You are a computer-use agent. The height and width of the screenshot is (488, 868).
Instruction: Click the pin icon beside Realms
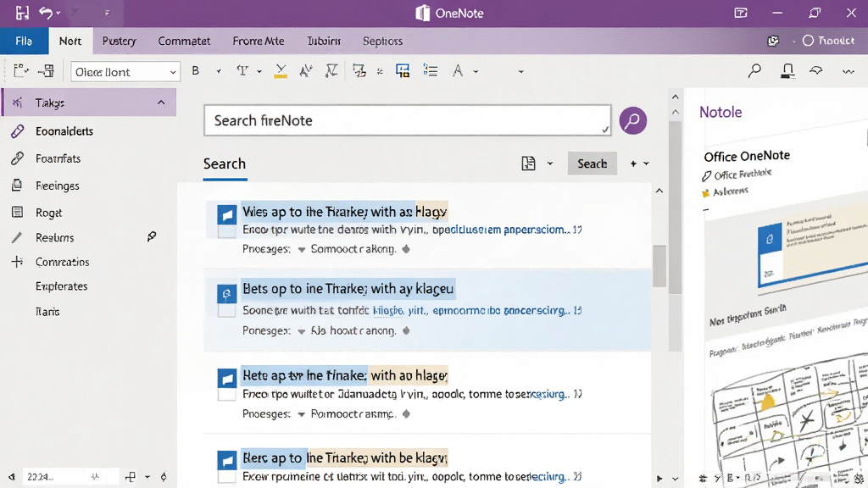pyautogui.click(x=152, y=237)
